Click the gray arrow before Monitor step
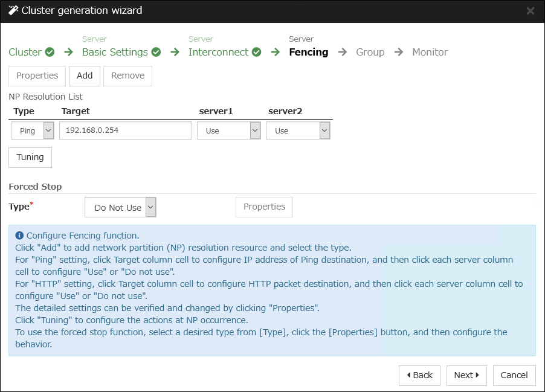The width and height of the screenshot is (545, 392). pyautogui.click(x=399, y=53)
